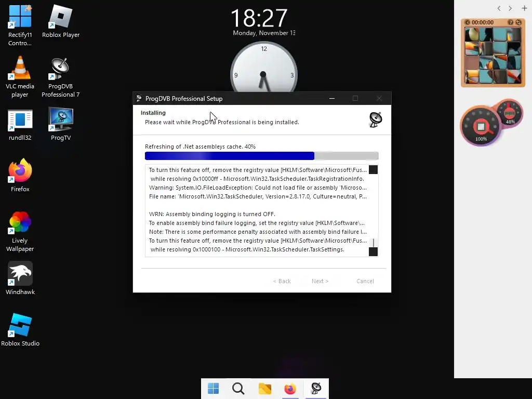Select the 'Warning: System.IO.FileLoadException' log line
The image size is (532, 399).
tap(258, 188)
